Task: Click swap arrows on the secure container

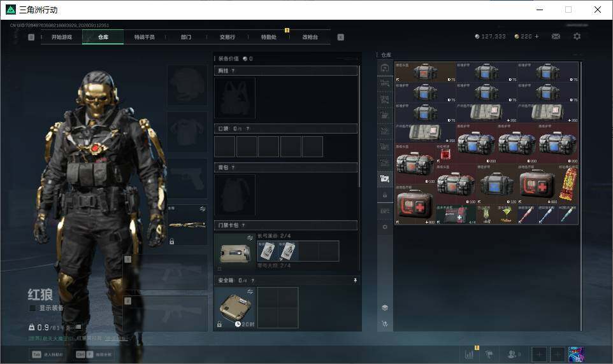Action: [250, 291]
